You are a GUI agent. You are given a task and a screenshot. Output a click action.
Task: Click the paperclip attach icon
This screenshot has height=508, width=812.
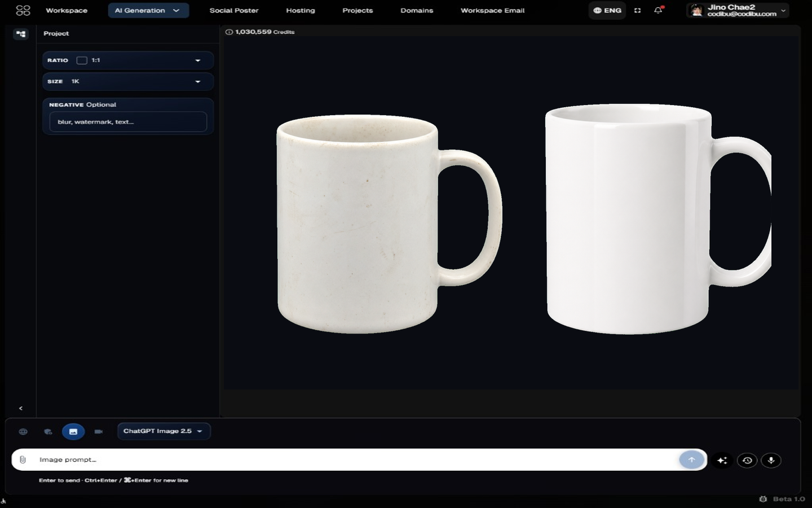(23, 460)
